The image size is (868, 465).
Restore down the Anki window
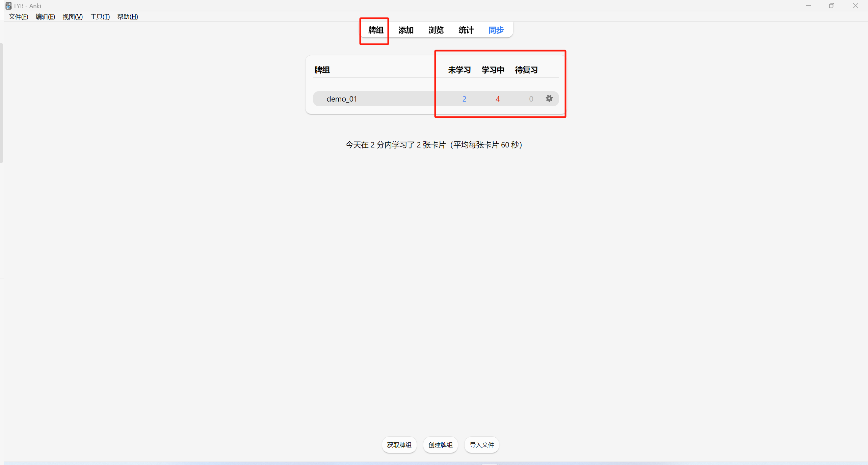831,6
